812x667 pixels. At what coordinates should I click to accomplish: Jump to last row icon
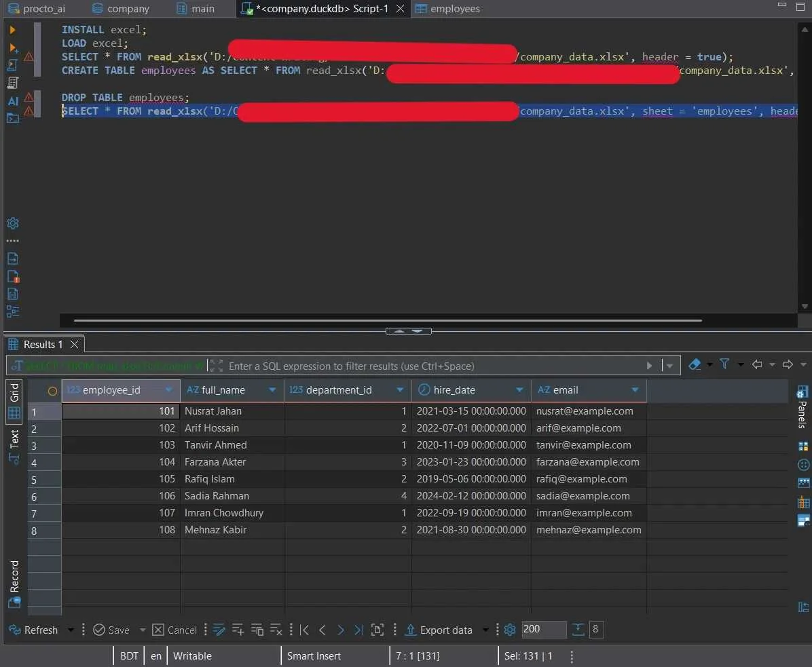[358, 630]
